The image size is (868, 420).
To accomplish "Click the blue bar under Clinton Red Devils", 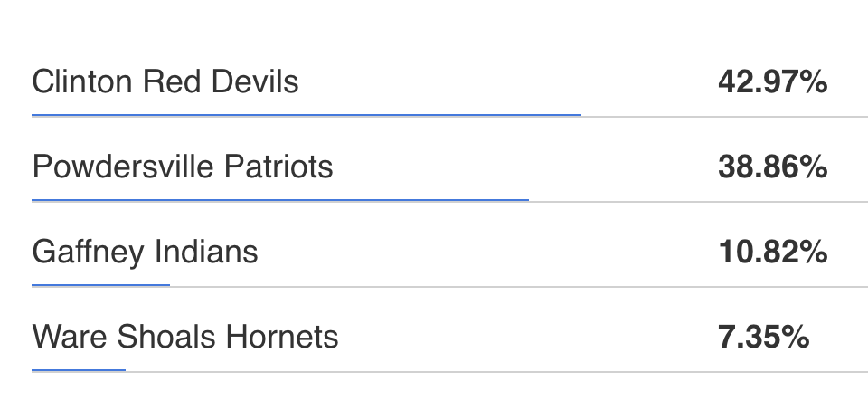I will (x=306, y=115).
